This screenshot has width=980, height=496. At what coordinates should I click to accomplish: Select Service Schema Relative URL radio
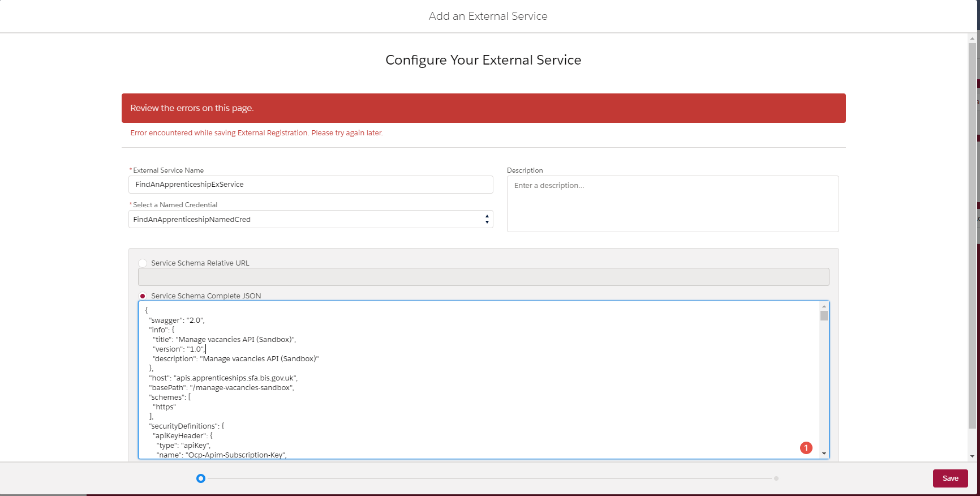point(143,263)
